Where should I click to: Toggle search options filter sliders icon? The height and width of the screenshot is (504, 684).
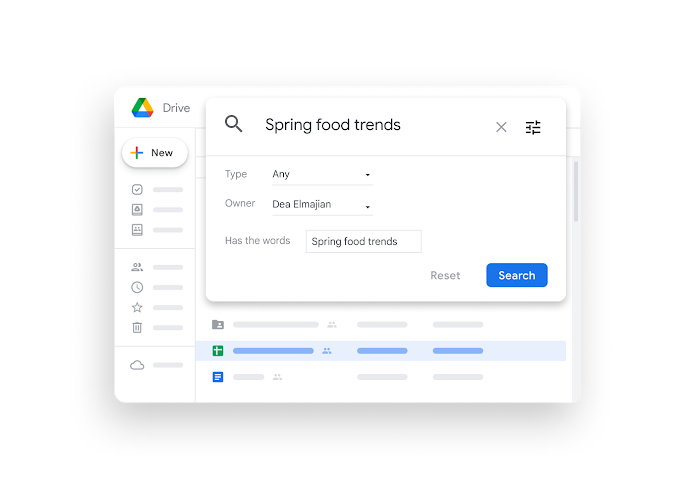tap(533, 127)
